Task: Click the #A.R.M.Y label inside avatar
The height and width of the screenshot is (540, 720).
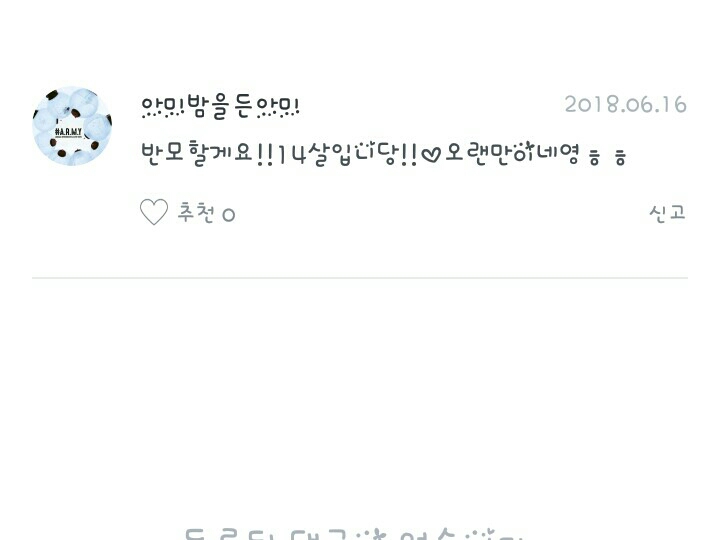Action: [x=68, y=132]
